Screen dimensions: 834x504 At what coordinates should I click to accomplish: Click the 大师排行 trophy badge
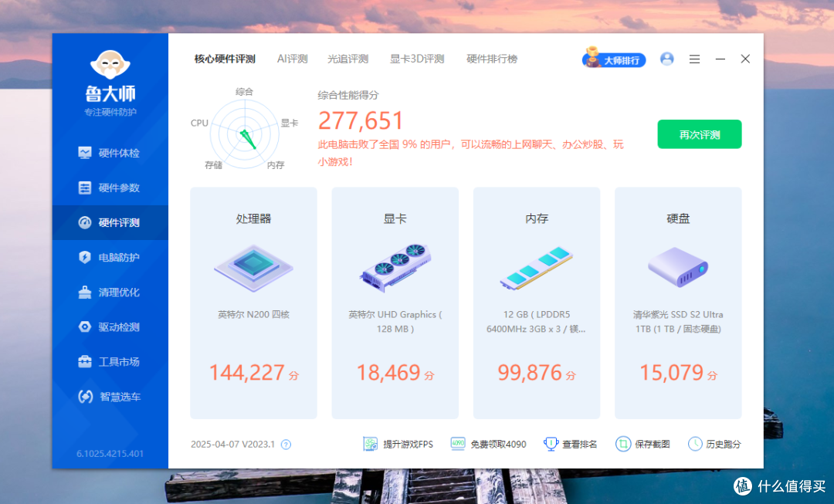[614, 59]
